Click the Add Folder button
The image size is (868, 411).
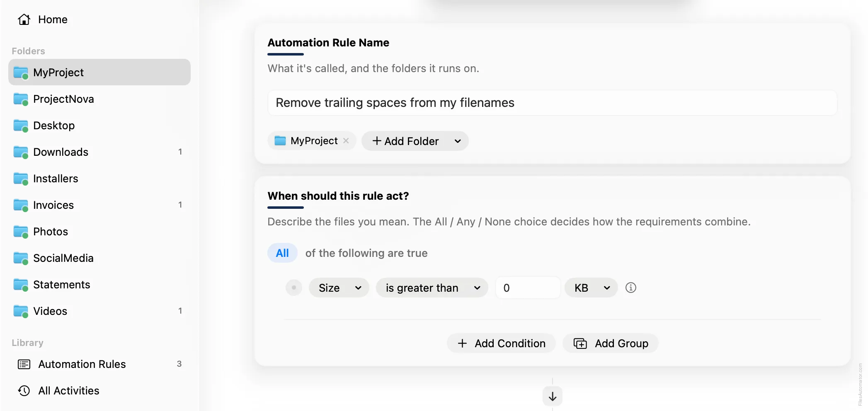pyautogui.click(x=405, y=141)
